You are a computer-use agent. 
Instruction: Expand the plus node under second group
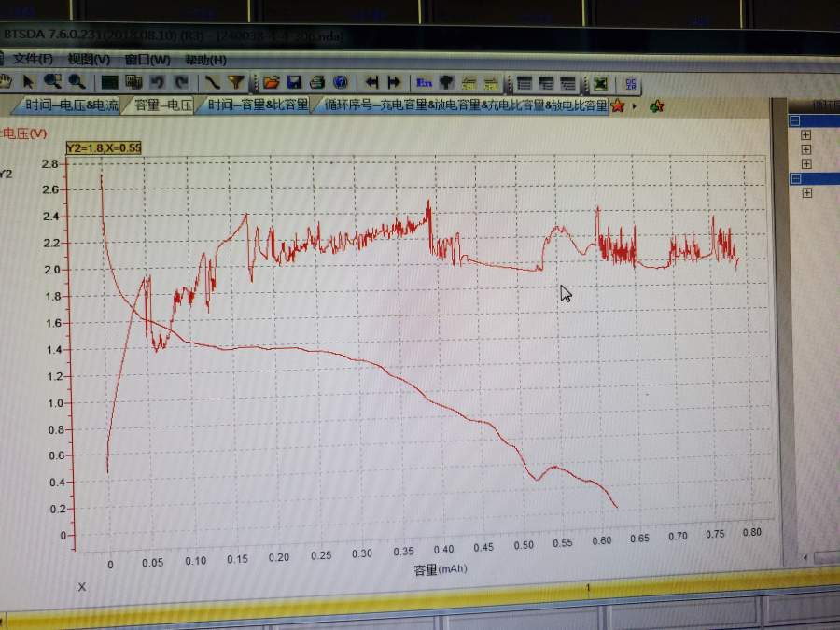coord(806,193)
